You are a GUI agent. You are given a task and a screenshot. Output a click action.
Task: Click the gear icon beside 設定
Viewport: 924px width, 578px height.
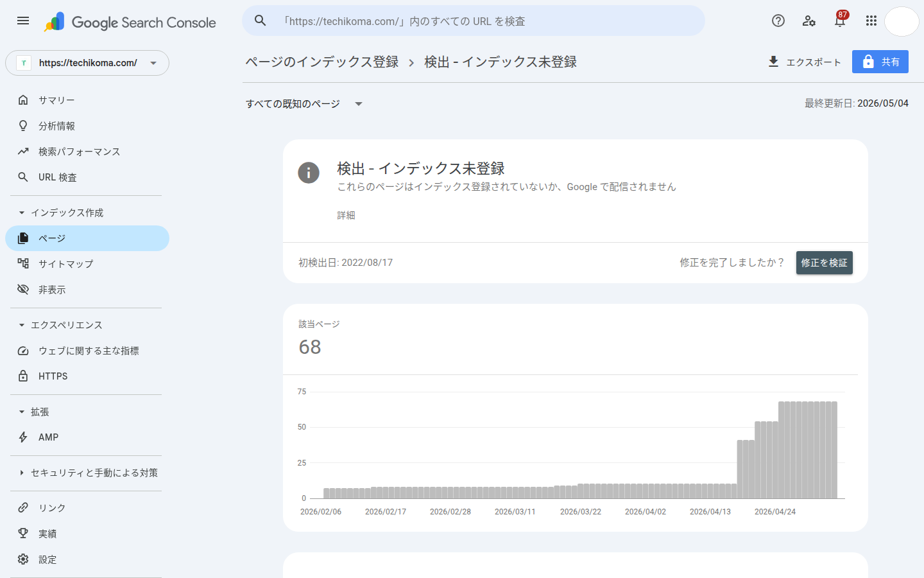click(x=23, y=559)
